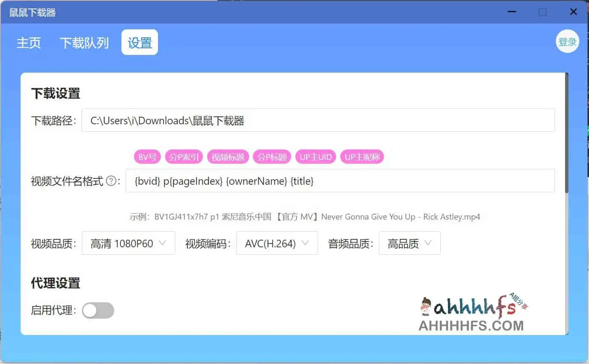Screen dimensions: 589x364
Task: Switch to the 主页 tab
Action: tap(29, 42)
